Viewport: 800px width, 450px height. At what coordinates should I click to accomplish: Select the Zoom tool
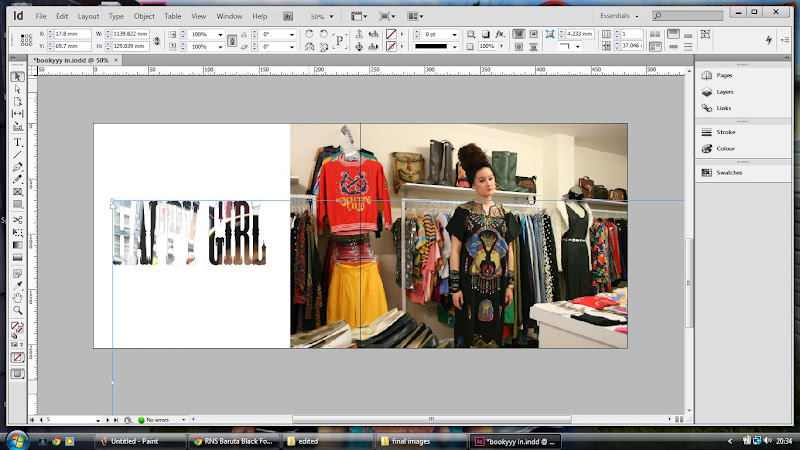tap(17, 310)
